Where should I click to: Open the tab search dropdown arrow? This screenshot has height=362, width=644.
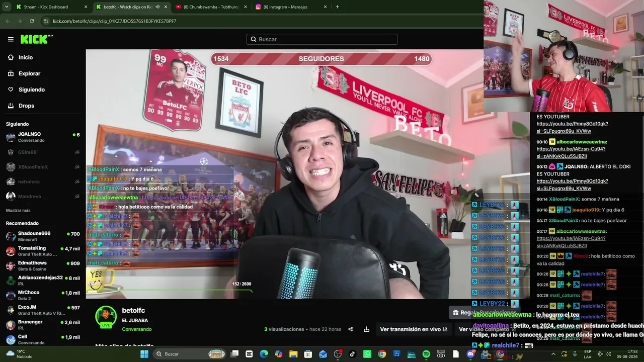[8, 7]
